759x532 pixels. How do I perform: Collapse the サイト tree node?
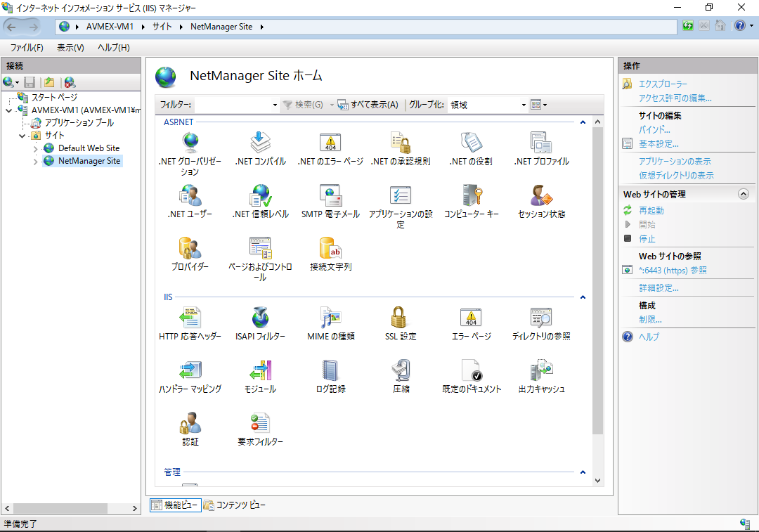tap(22, 136)
